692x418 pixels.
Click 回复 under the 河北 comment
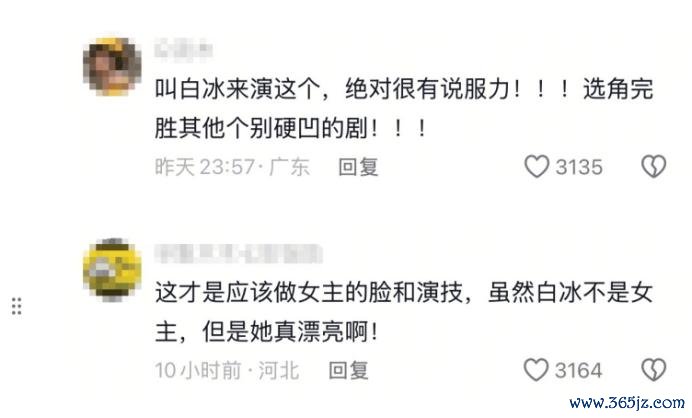tap(348, 370)
